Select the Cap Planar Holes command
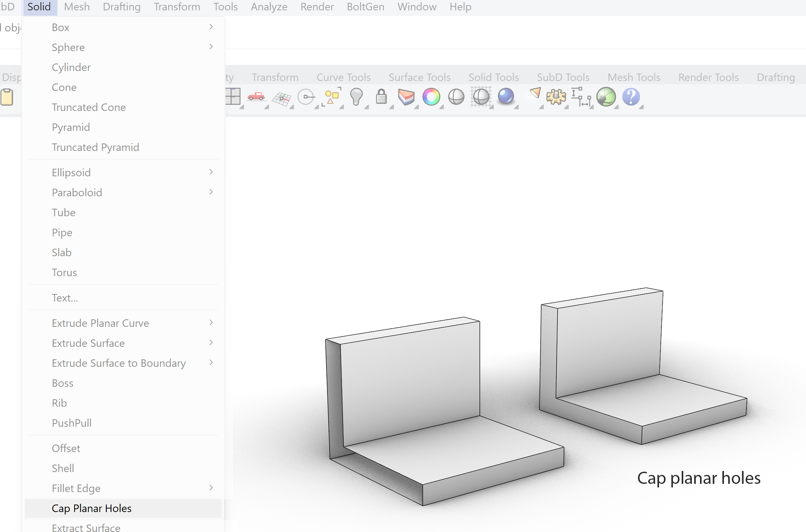This screenshot has width=806, height=532. 91,508
